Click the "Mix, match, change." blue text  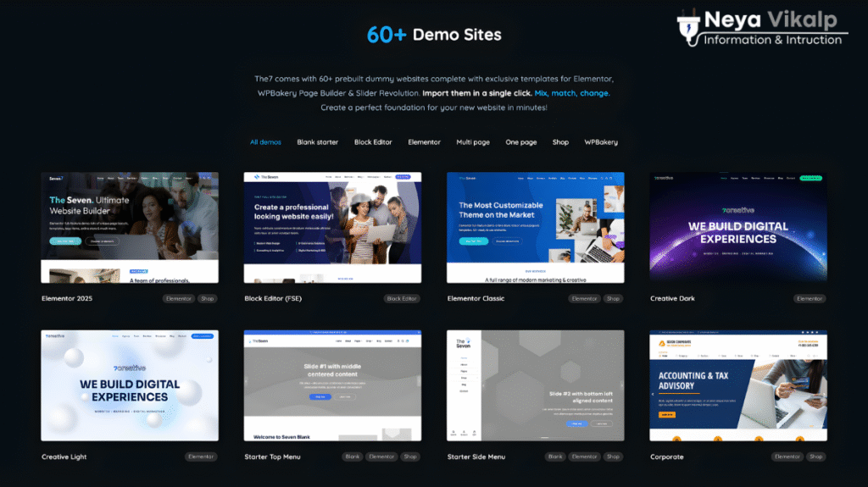click(572, 93)
